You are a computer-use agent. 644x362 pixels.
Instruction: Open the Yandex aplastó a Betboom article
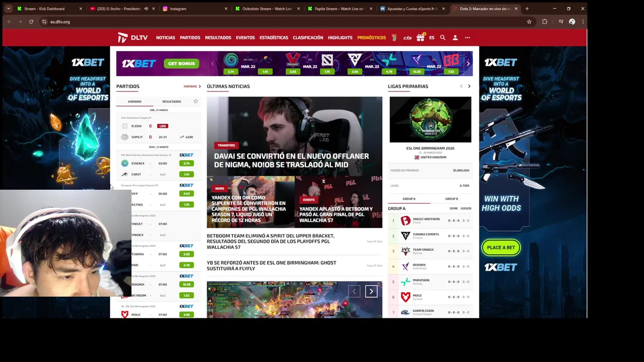[x=339, y=202]
